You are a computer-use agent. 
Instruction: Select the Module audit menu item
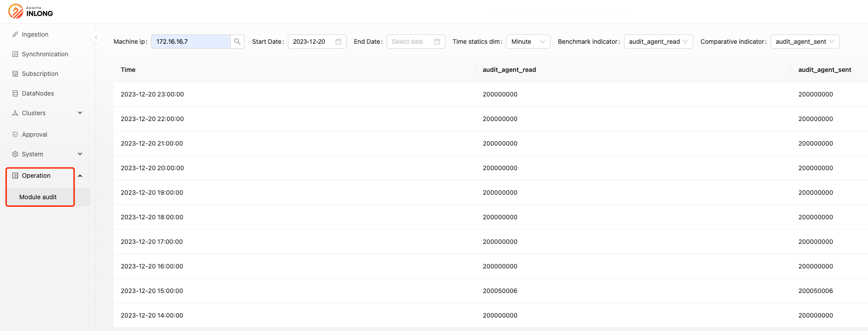pos(38,197)
